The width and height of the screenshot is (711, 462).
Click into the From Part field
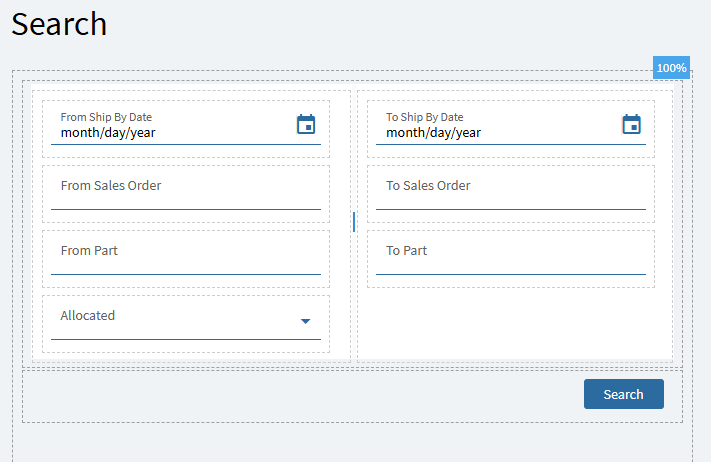click(x=185, y=259)
